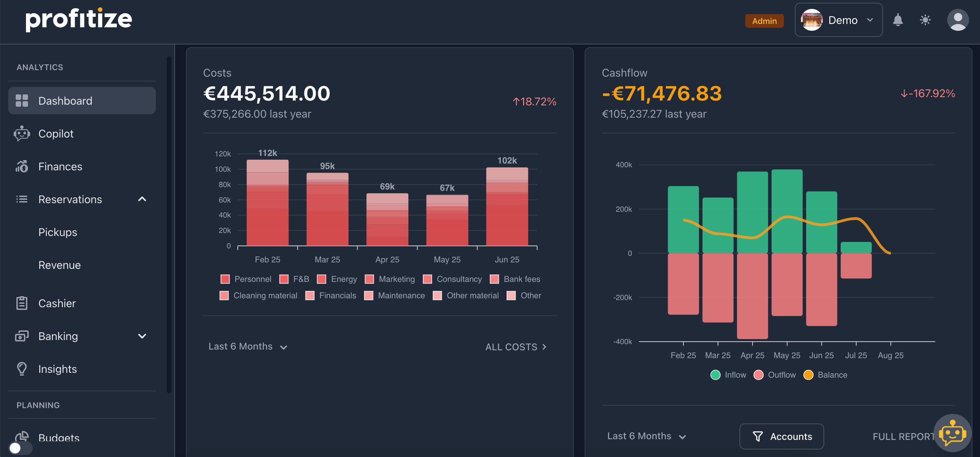The height and width of the screenshot is (457, 980).
Task: Click the ALL COSTS link
Action: tap(516, 347)
